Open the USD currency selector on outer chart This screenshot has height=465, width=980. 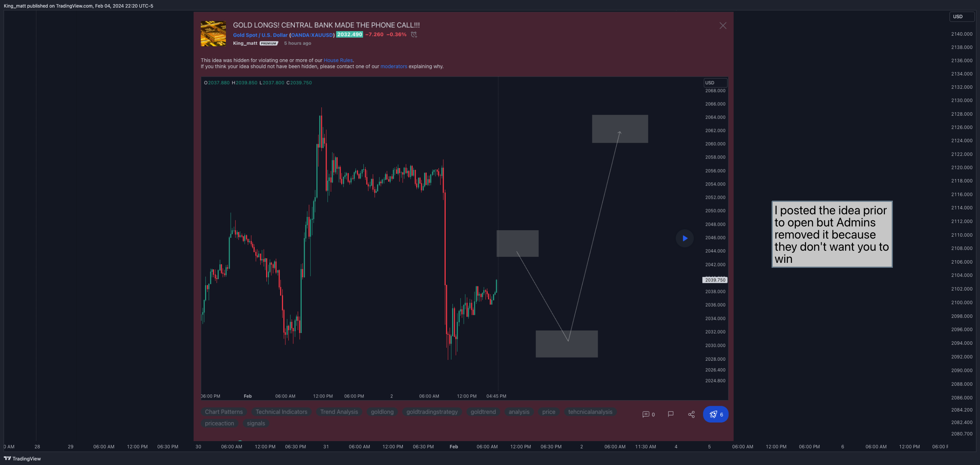click(x=962, y=16)
